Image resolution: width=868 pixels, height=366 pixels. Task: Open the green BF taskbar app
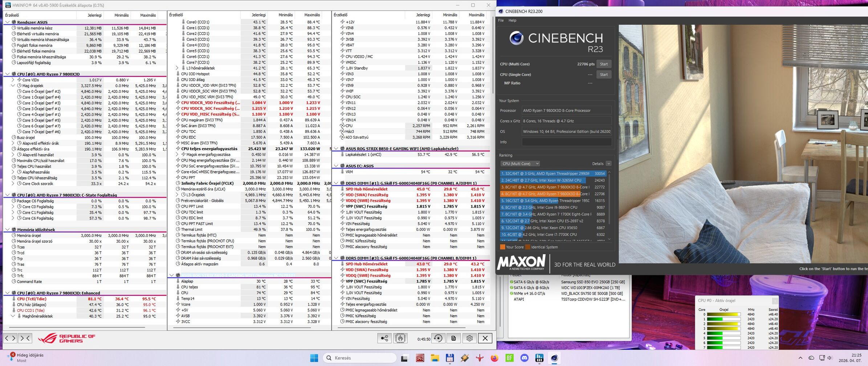509,358
